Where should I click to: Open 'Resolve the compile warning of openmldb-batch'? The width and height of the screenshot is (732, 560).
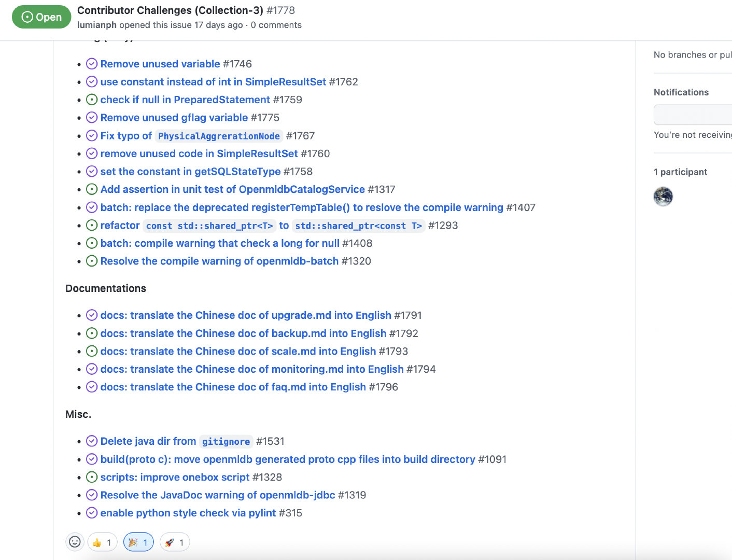219,261
